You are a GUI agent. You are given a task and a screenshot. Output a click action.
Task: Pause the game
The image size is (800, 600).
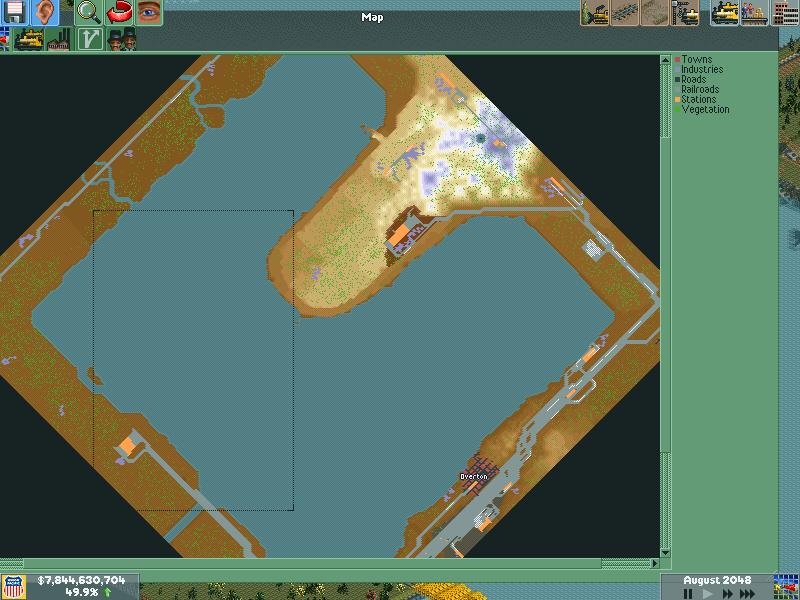click(x=688, y=594)
